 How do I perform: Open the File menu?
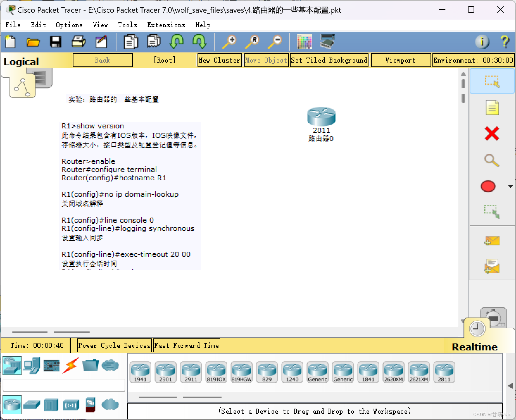[13, 25]
